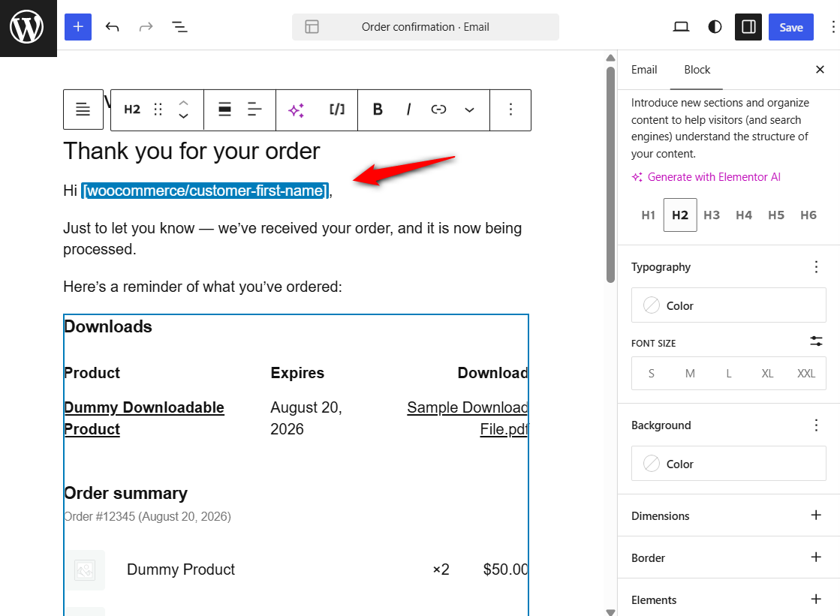
Task: Click the template layout icon in title bar
Action: coord(312,27)
